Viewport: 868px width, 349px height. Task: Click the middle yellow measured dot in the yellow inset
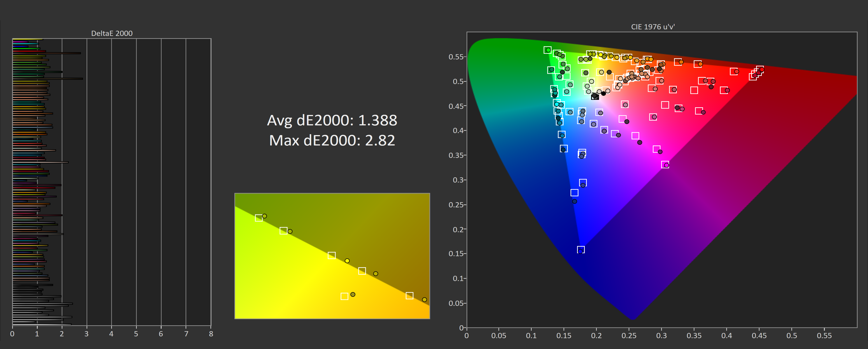347,261
